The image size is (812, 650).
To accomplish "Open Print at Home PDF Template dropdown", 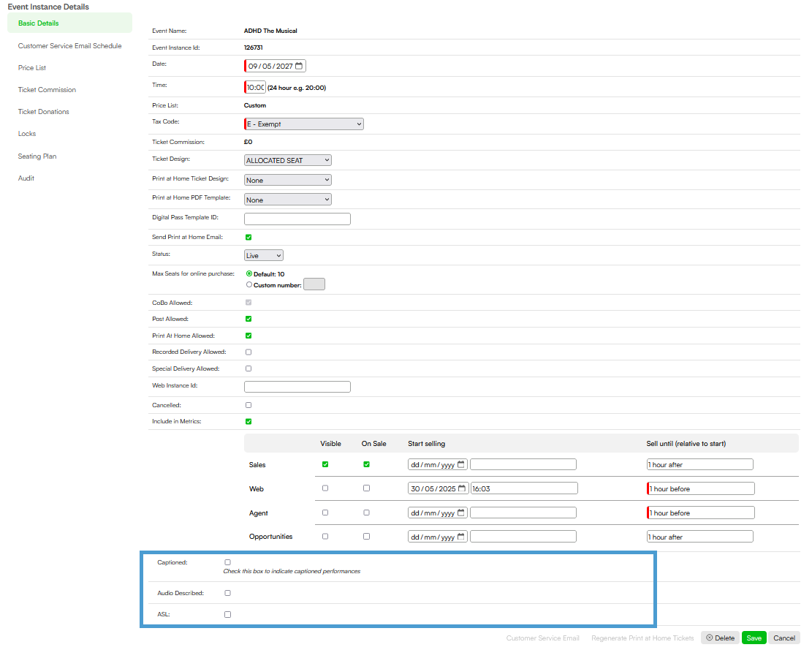I will click(x=288, y=200).
